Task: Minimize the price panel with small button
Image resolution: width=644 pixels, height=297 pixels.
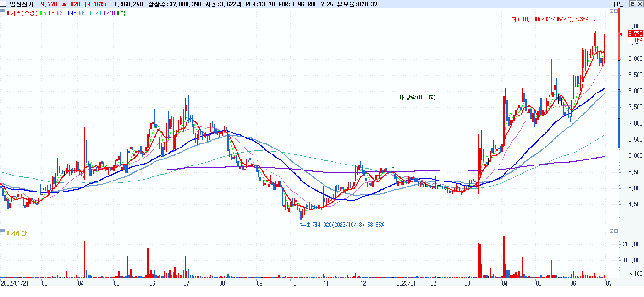Action: click(611, 11)
